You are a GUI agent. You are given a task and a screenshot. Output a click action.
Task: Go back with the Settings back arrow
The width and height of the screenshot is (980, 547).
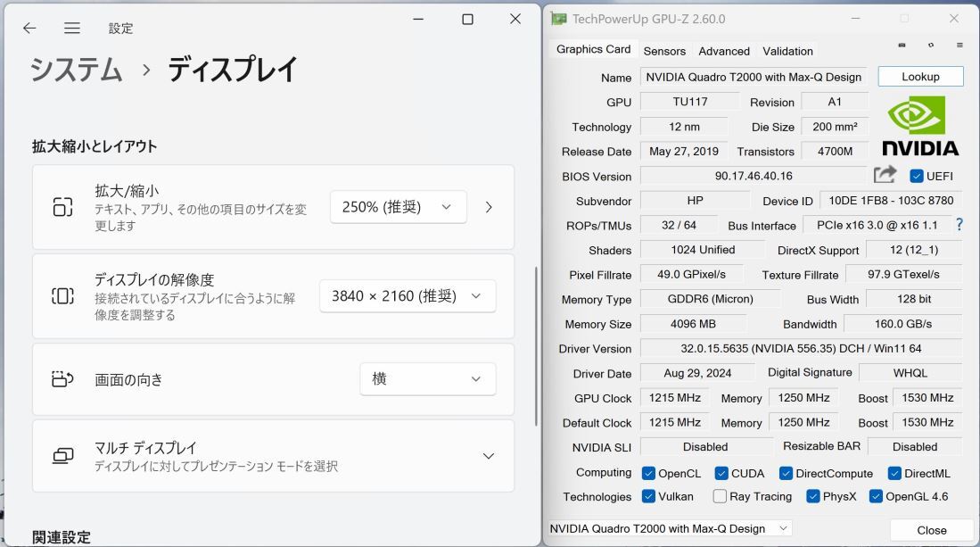[29, 28]
